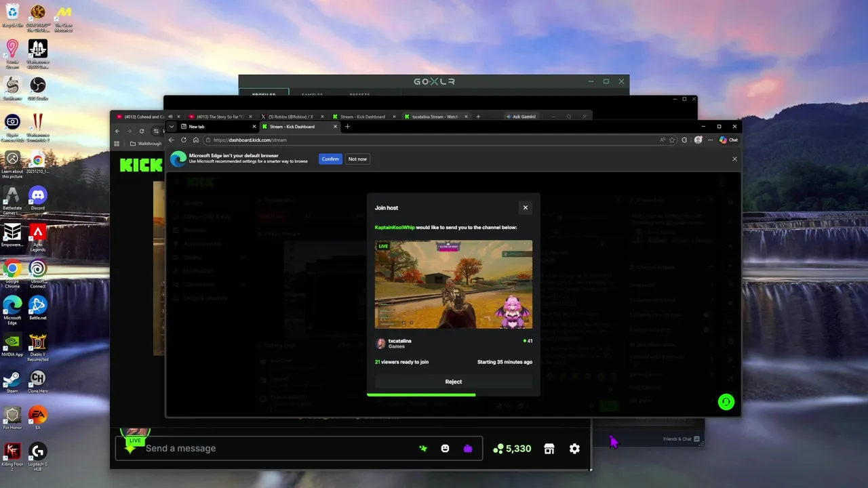Image resolution: width=868 pixels, height=488 pixels.
Task: Open the Copilot Chat button in Edge
Action: 728,140
